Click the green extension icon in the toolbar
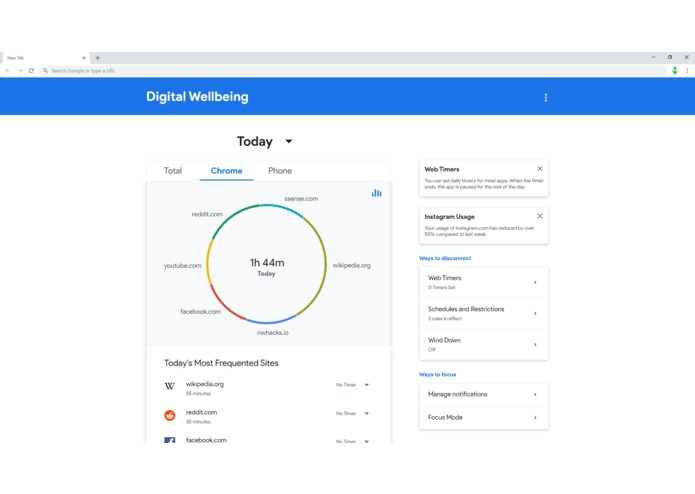The image size is (695, 494). (x=675, y=70)
